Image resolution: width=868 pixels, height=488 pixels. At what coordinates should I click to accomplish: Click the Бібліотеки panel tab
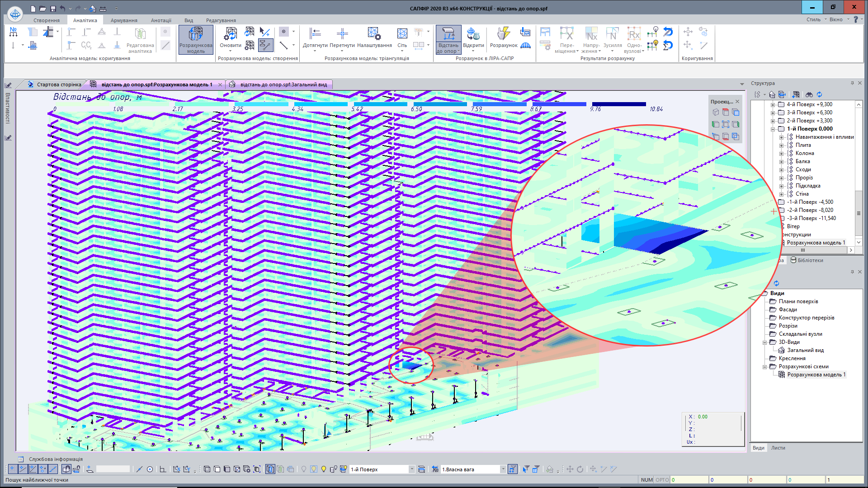(807, 260)
